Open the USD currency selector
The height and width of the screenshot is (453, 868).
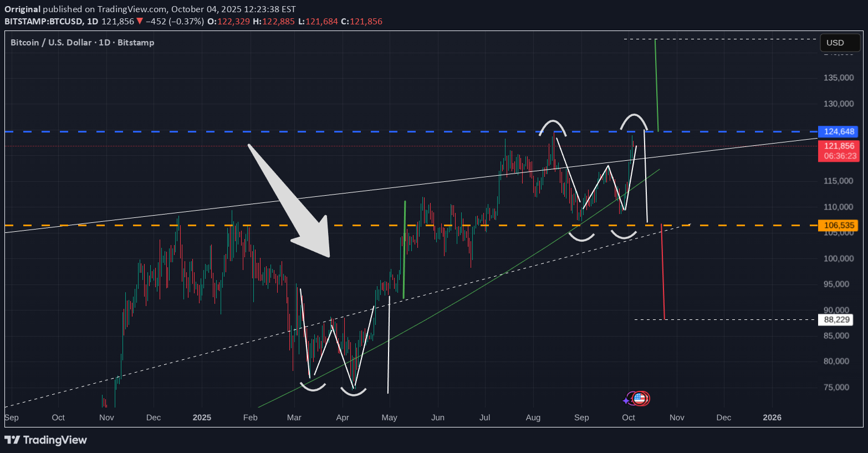click(x=839, y=43)
